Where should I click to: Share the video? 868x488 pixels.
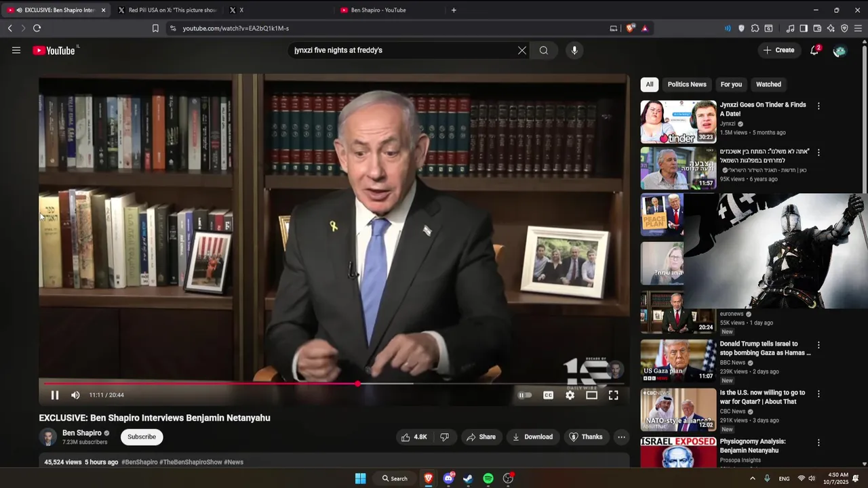tap(481, 437)
